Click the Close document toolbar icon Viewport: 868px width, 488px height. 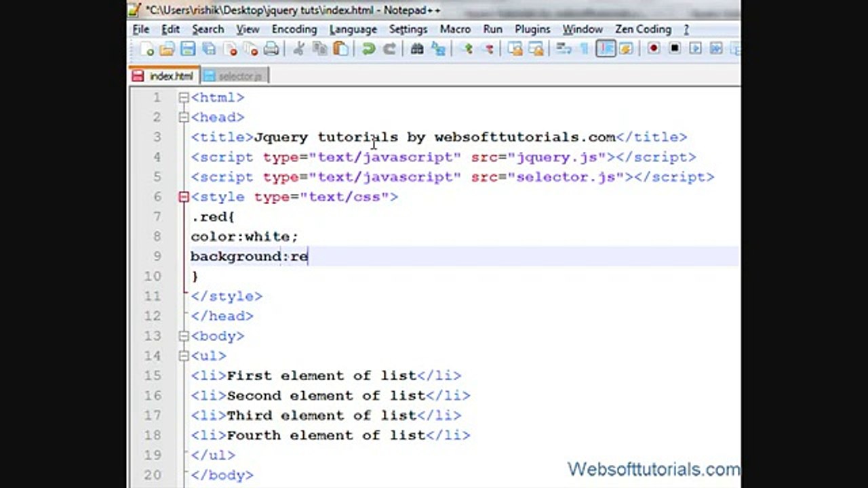230,49
